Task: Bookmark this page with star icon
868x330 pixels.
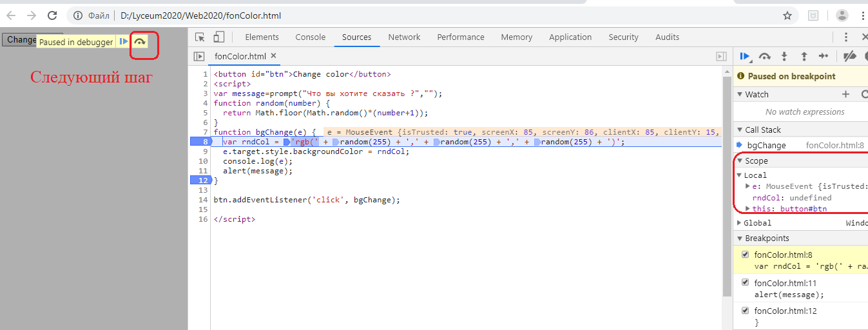Action: pyautogui.click(x=787, y=15)
